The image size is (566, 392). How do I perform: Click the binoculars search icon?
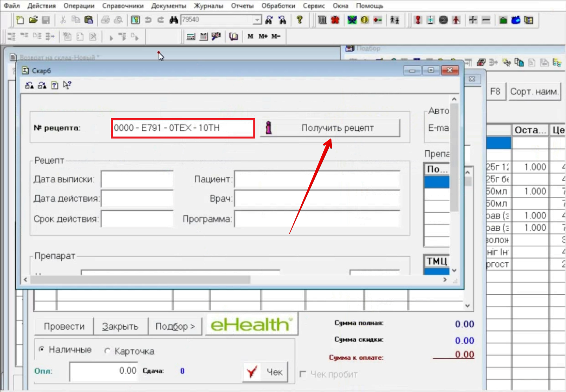(x=173, y=20)
